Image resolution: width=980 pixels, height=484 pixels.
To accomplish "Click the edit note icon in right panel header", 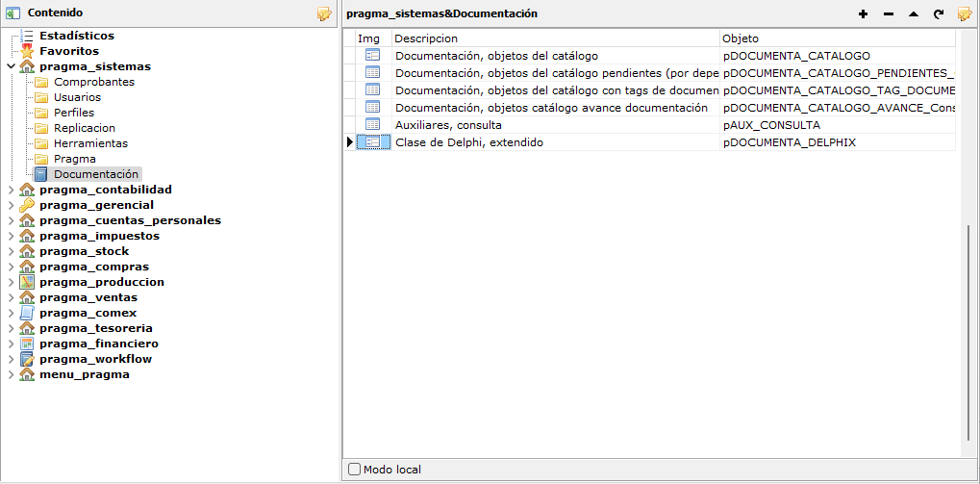I will tap(965, 13).
